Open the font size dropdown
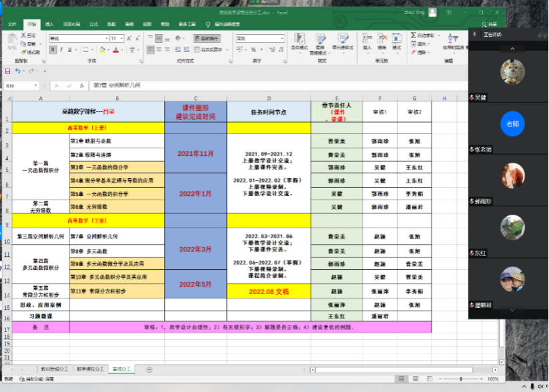 [121, 39]
